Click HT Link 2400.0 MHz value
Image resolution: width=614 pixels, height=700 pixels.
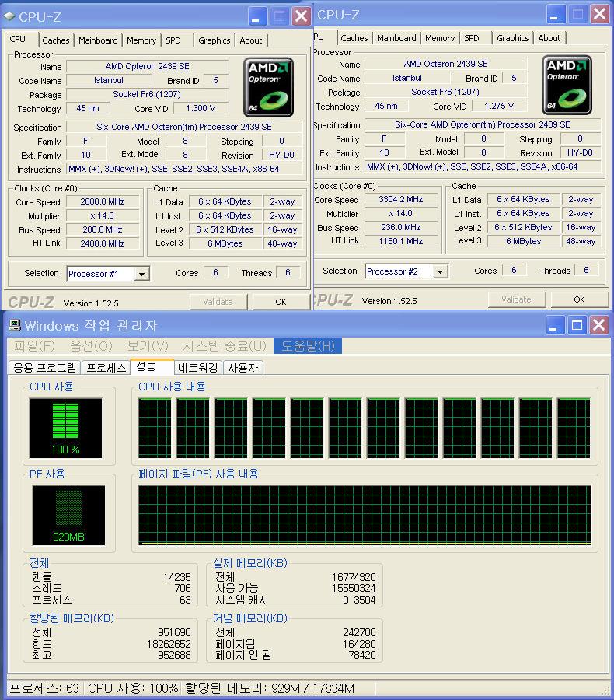(x=103, y=243)
